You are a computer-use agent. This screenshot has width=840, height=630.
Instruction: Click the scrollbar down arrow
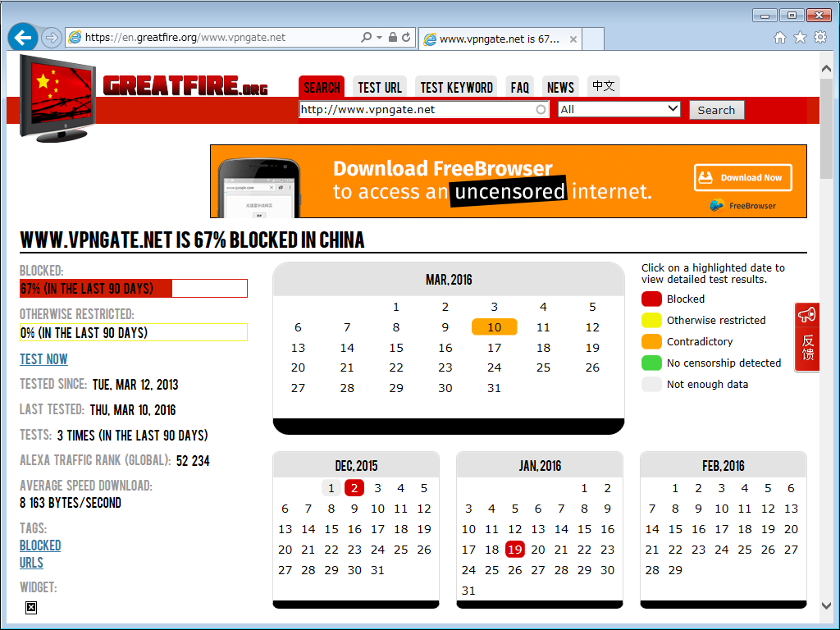[x=826, y=605]
